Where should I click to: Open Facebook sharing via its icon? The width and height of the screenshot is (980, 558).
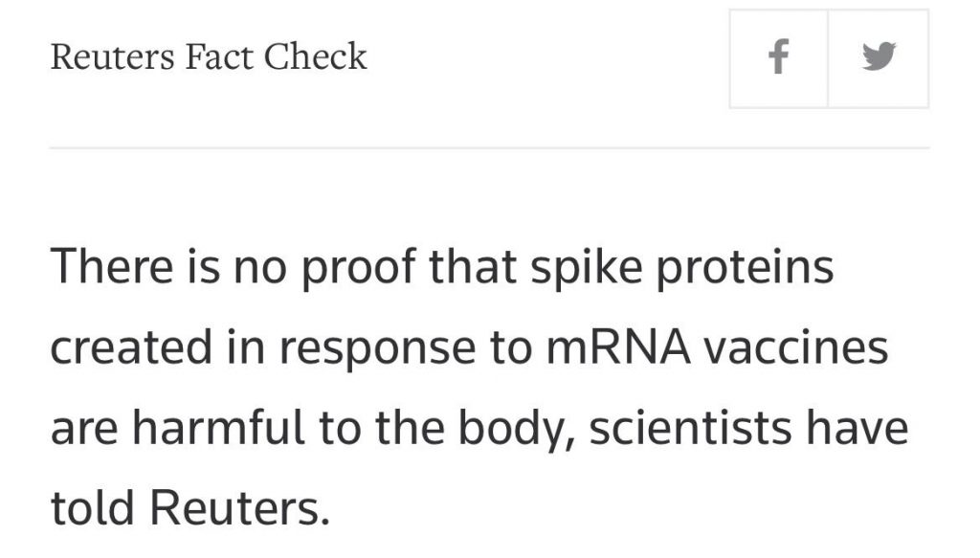pos(778,56)
